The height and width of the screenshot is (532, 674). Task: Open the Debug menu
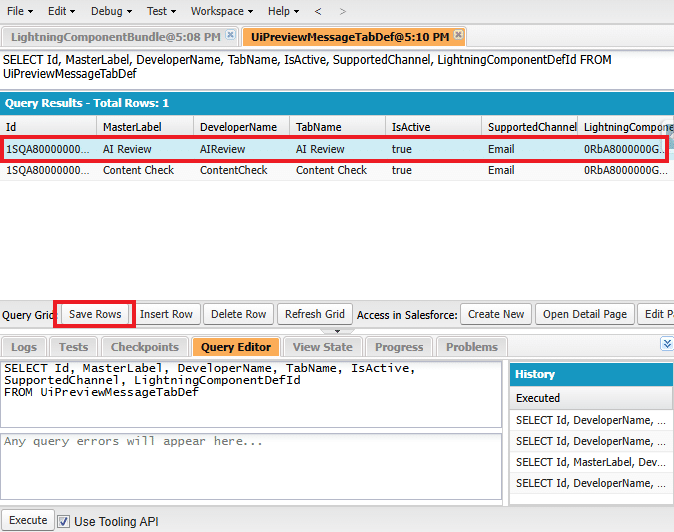pyautogui.click(x=111, y=11)
